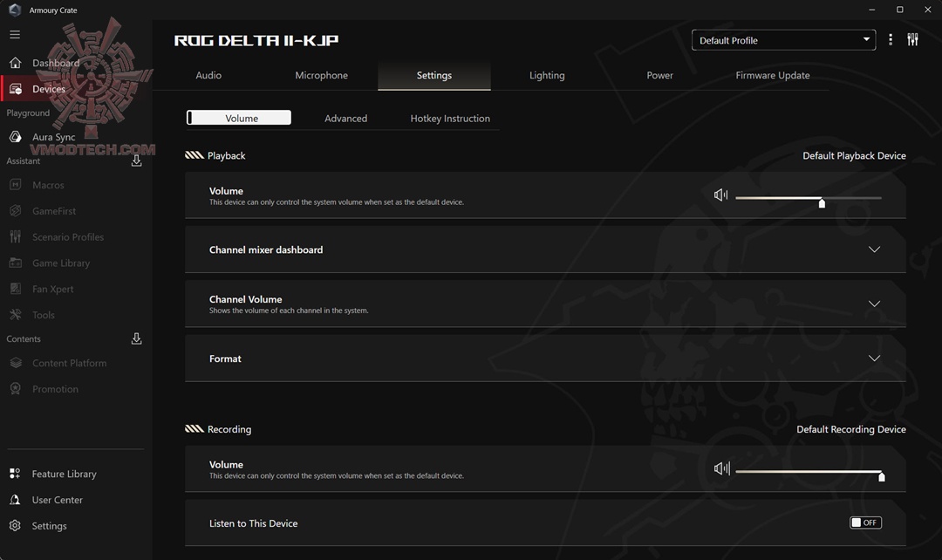The width and height of the screenshot is (942, 560).
Task: Open Game Library from the sidebar
Action: click(61, 263)
